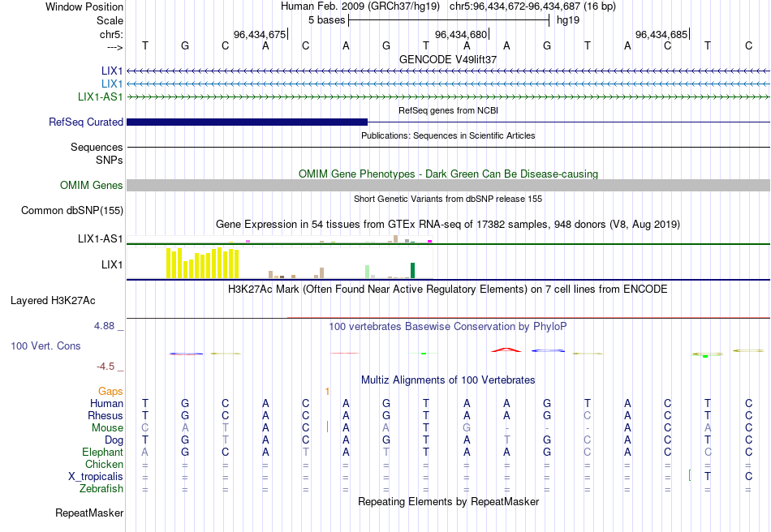Click the red PhyloP conservation peak
Image resolution: width=771 pixels, height=532 pixels.
click(506, 350)
